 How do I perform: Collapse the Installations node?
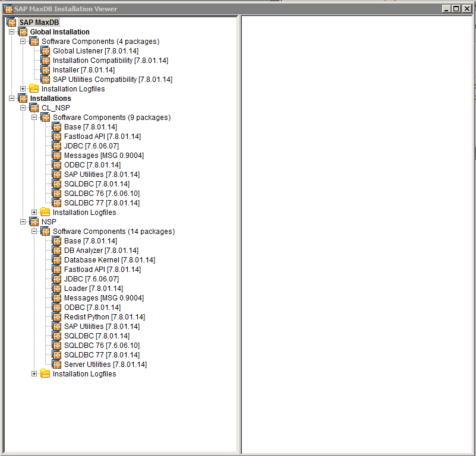[11, 99]
